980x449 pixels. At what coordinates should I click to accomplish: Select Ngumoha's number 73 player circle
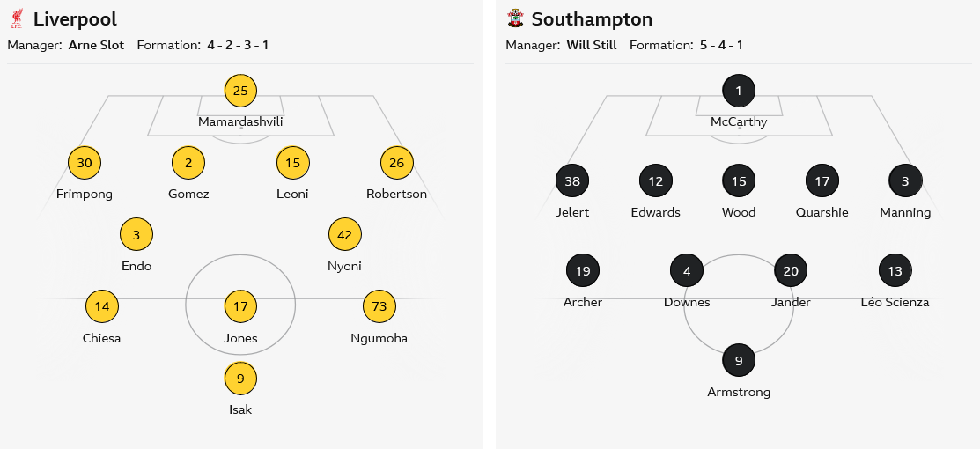point(379,306)
